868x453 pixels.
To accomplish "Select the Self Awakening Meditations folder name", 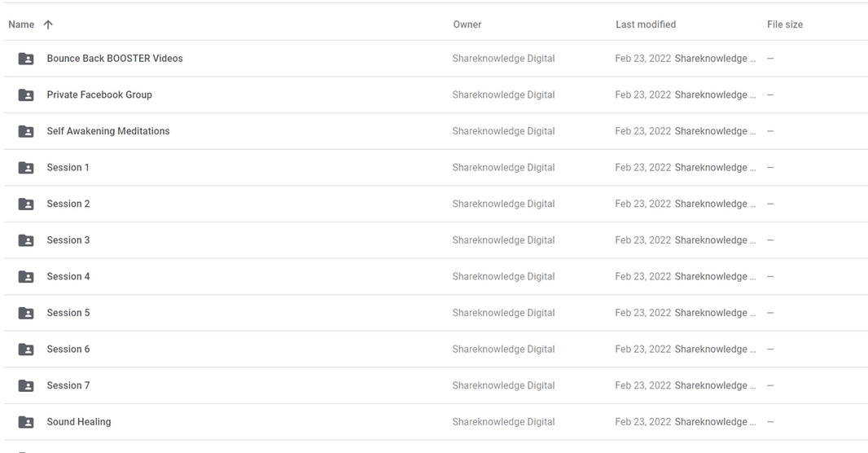I will (x=108, y=131).
